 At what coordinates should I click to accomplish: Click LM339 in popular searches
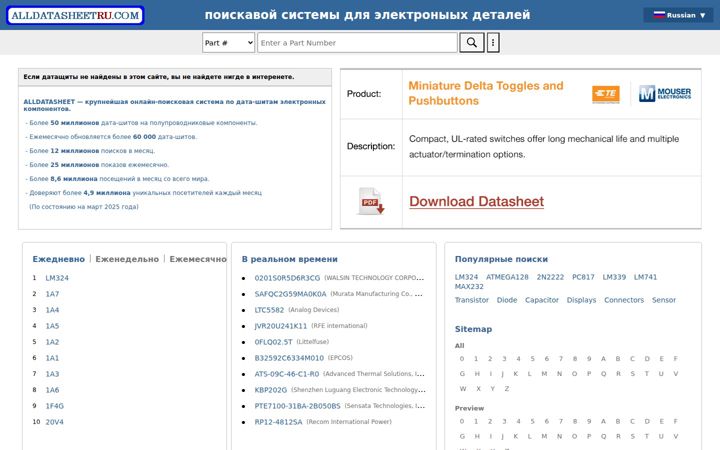[614, 277]
